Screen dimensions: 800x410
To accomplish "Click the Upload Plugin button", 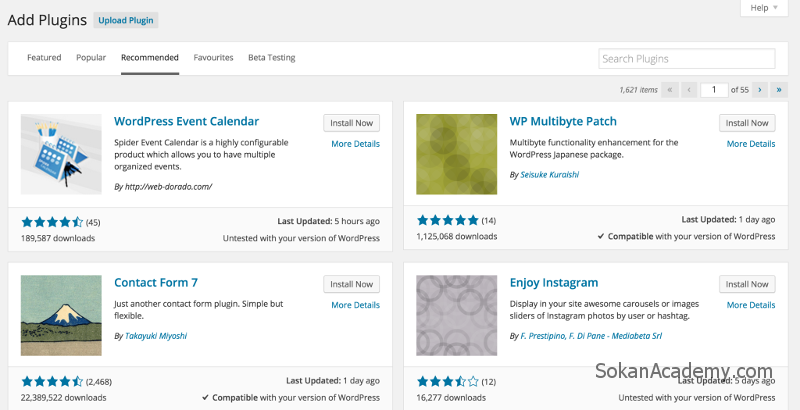I will (126, 20).
